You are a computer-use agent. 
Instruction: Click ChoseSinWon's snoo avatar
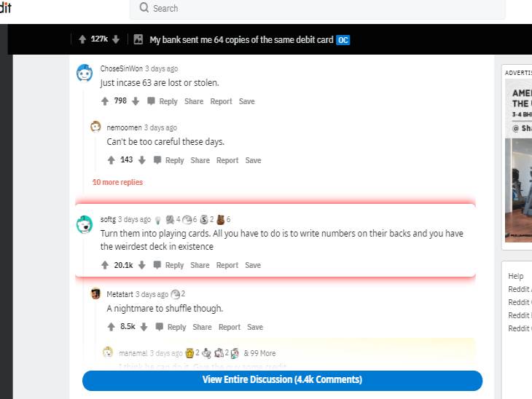(85, 74)
